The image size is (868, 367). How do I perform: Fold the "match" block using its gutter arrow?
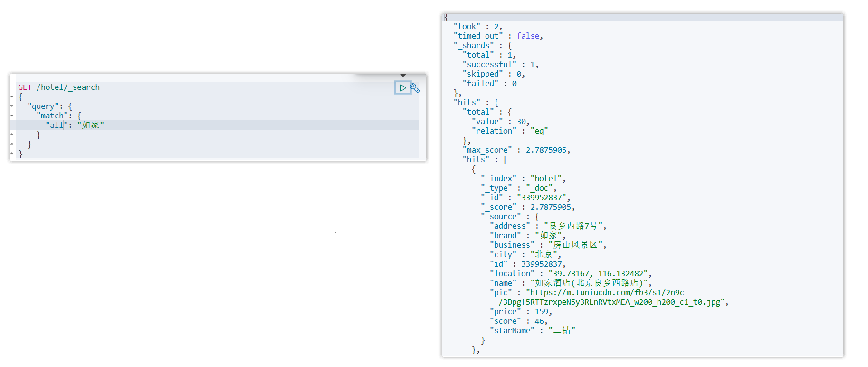pyautogui.click(x=12, y=116)
